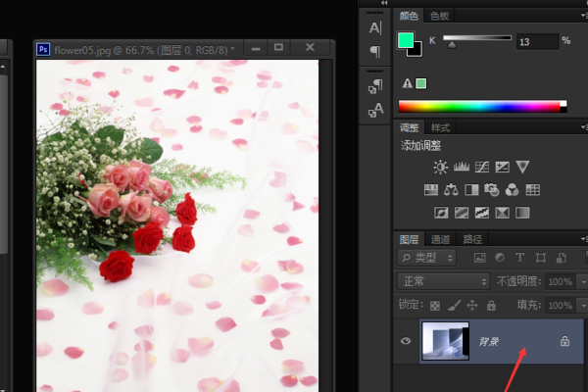Add a Levels adjustment
This screenshot has height=392, width=588.
[x=461, y=167]
